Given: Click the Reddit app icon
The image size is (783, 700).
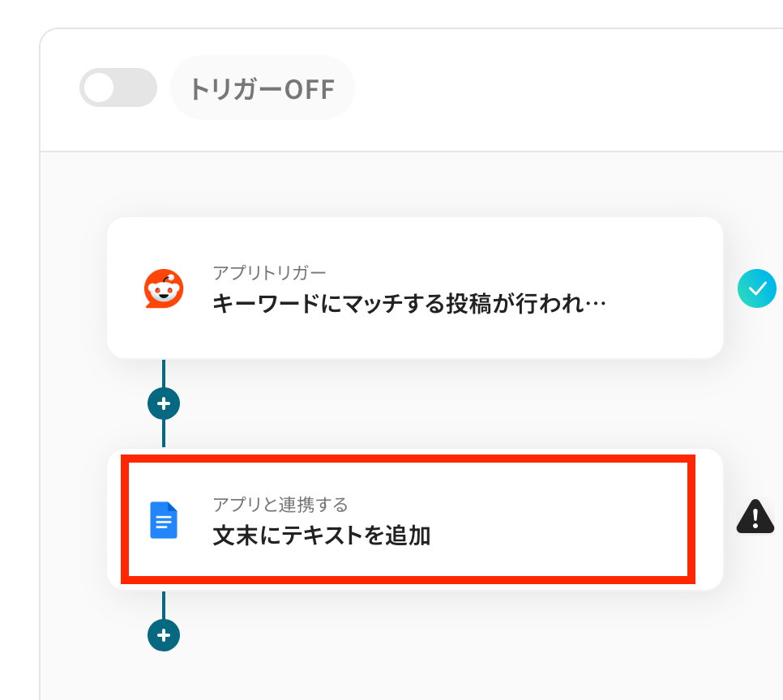Looking at the screenshot, I should click(164, 288).
